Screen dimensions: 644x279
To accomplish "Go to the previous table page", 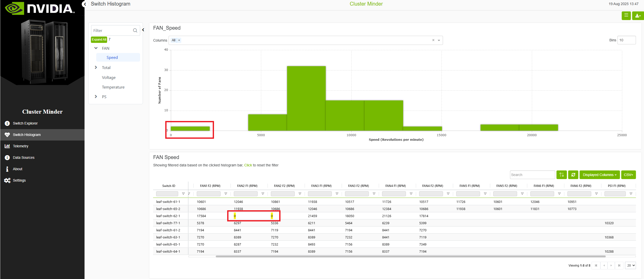I will click(604, 266).
